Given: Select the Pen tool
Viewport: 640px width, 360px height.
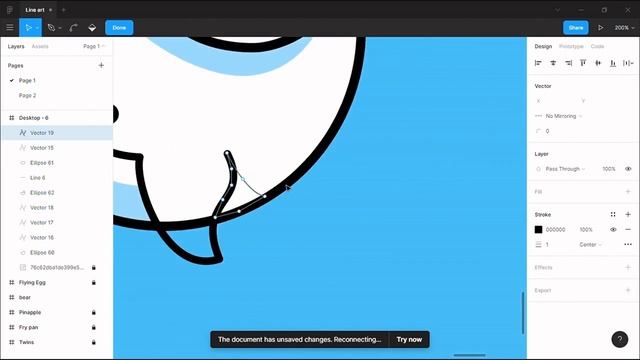Looking at the screenshot, I should coord(51,27).
